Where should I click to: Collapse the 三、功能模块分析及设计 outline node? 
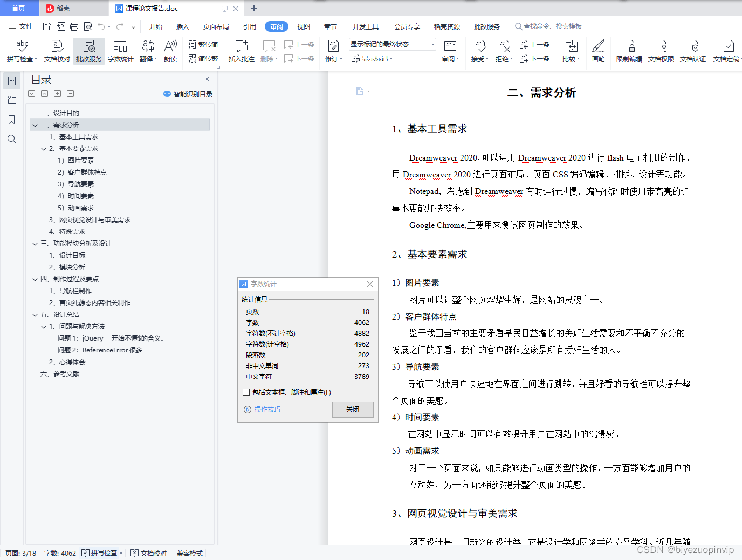pos(35,244)
